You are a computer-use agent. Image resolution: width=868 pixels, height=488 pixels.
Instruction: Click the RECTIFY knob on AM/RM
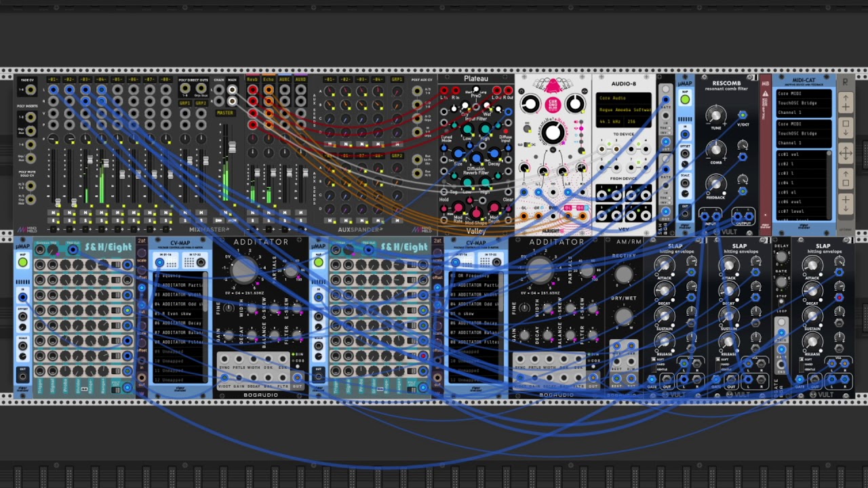click(x=623, y=275)
